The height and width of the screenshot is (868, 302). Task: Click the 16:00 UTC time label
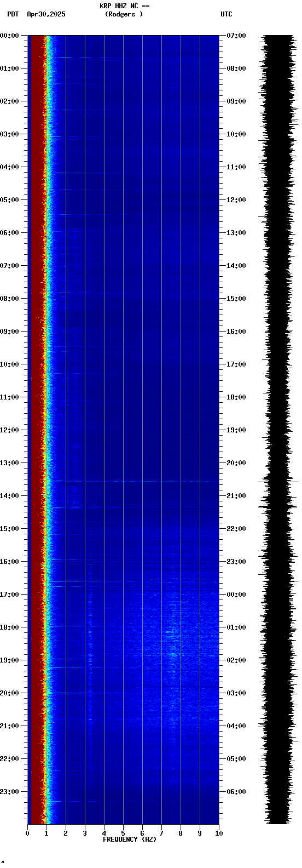[236, 332]
